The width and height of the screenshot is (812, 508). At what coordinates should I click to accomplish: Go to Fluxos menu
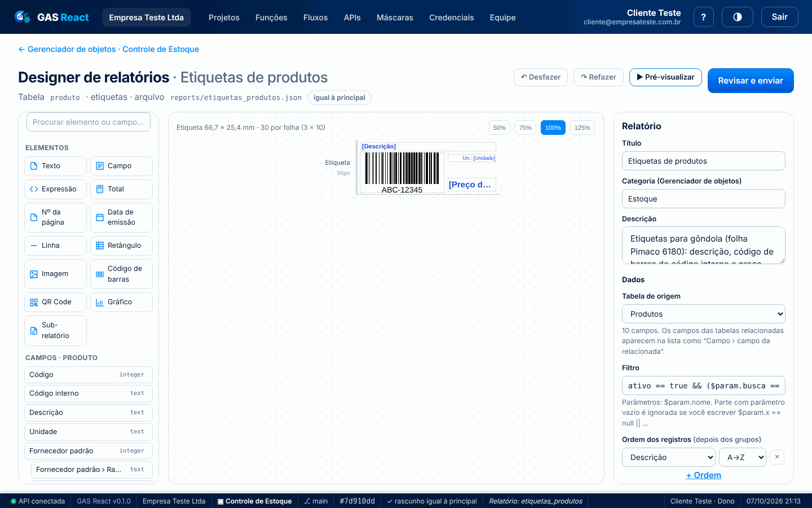pyautogui.click(x=315, y=17)
